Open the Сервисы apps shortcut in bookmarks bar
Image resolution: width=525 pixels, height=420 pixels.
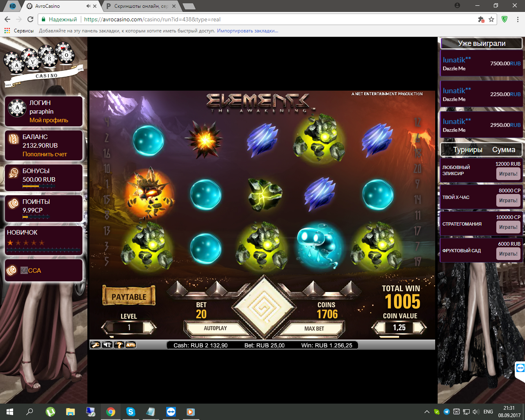click(19, 31)
